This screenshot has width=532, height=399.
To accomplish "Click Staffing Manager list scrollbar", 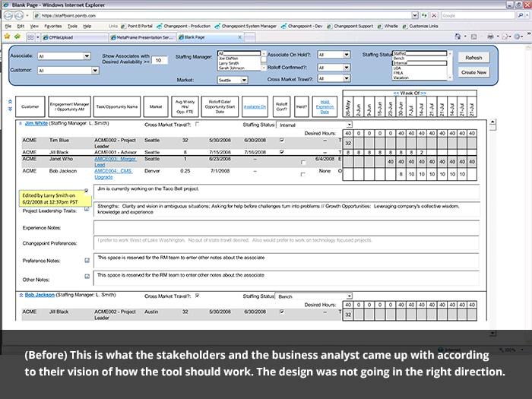I will [264, 60].
